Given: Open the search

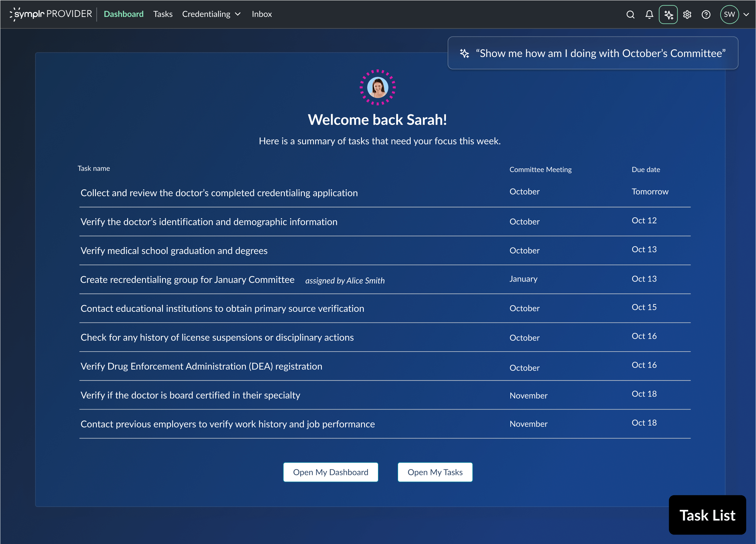Looking at the screenshot, I should tap(630, 14).
